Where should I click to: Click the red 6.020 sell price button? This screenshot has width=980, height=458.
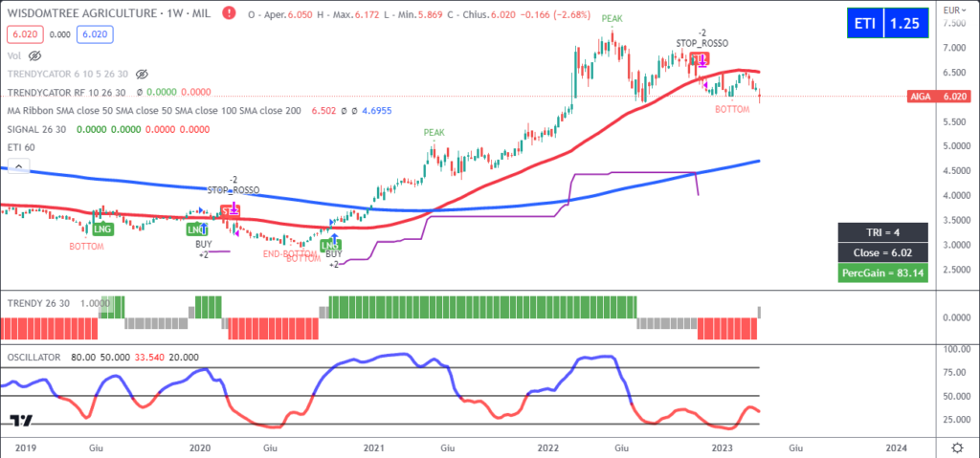[21, 33]
